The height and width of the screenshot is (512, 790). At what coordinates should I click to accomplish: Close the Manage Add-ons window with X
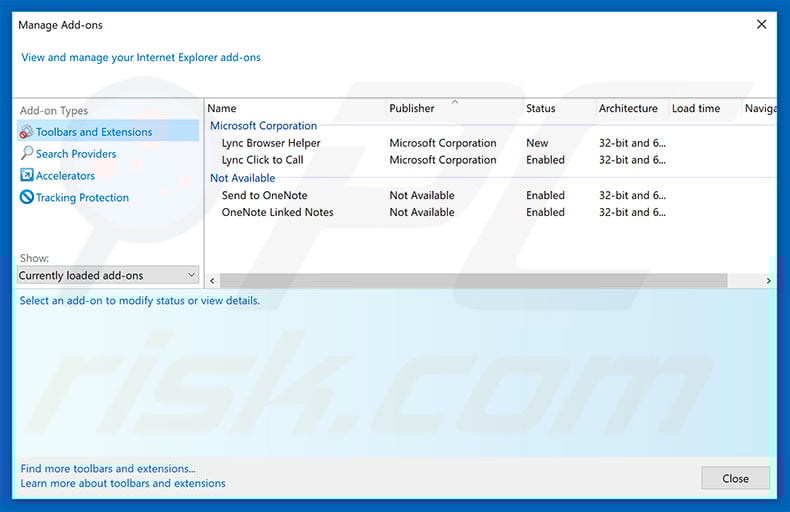point(761,24)
